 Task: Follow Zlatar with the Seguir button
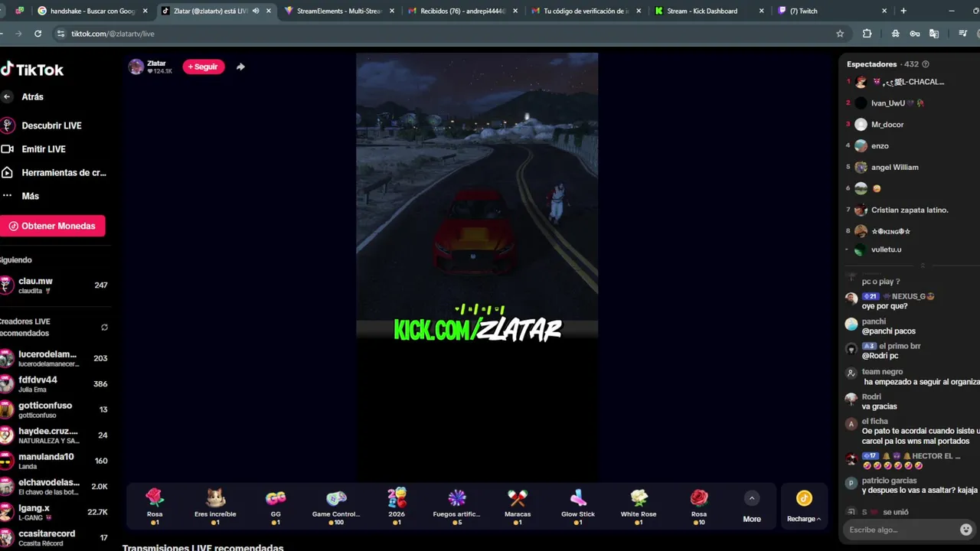point(203,67)
